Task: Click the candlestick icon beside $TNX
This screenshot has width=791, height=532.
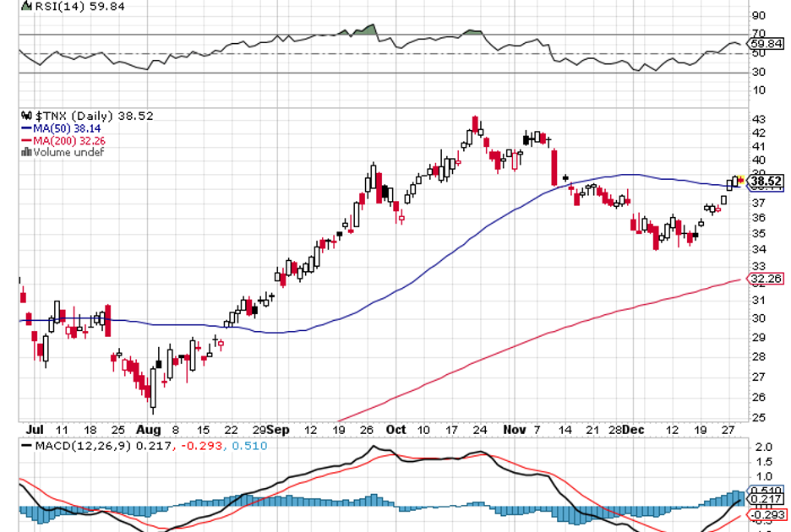Action: pos(27,116)
